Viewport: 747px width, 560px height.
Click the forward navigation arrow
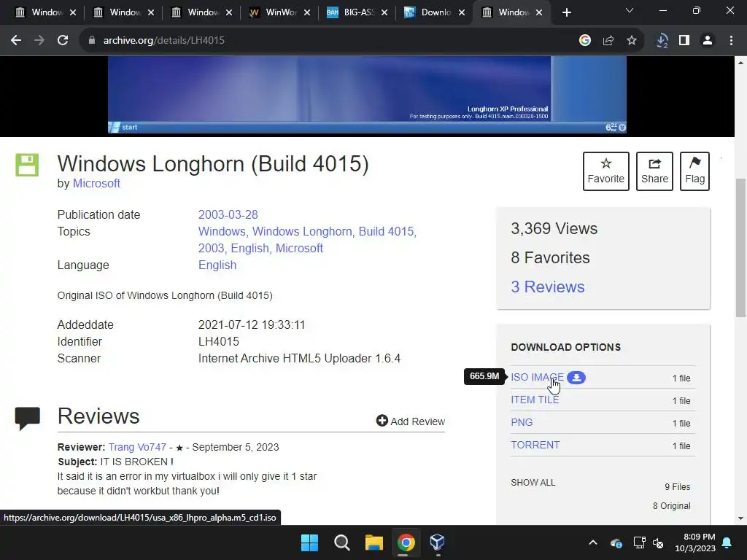coord(39,41)
